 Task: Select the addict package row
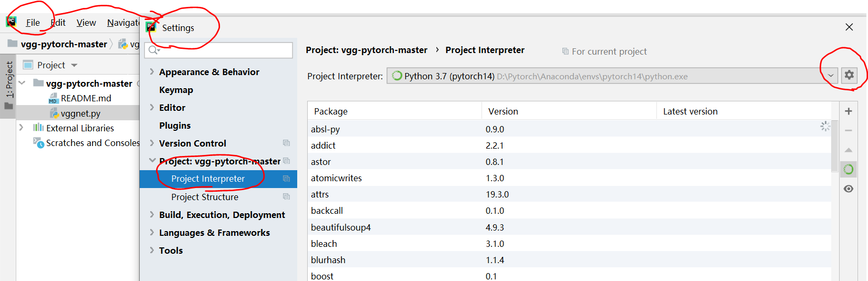[569, 145]
